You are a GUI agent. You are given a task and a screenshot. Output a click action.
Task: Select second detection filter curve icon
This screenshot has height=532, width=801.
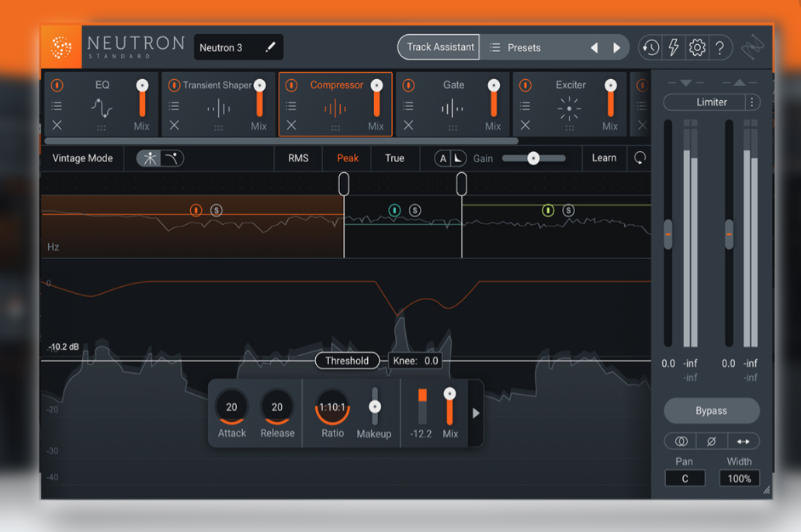(172, 158)
